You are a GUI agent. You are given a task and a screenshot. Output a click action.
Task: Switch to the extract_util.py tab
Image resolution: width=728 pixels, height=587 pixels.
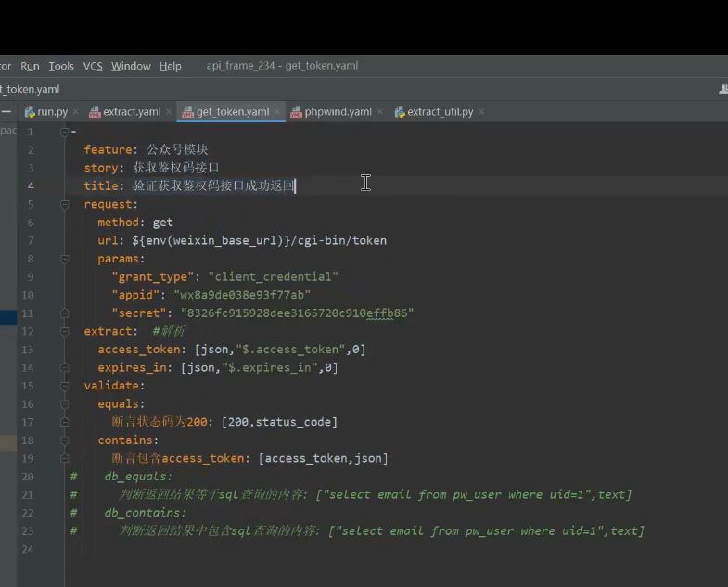click(x=441, y=112)
